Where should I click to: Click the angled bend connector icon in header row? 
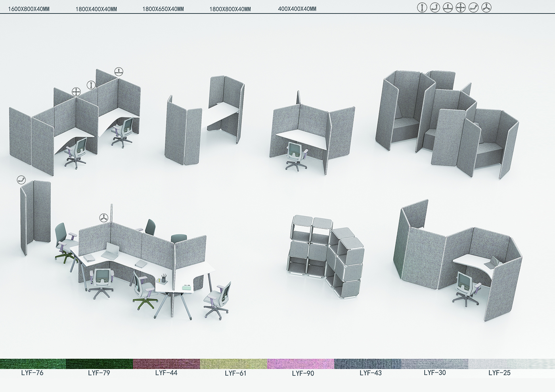[473, 7]
